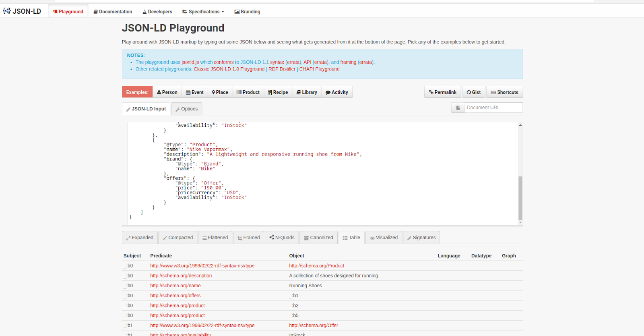
Task: Open Classic JSON-LD 1.0 Playground link
Action: pyautogui.click(x=229, y=69)
